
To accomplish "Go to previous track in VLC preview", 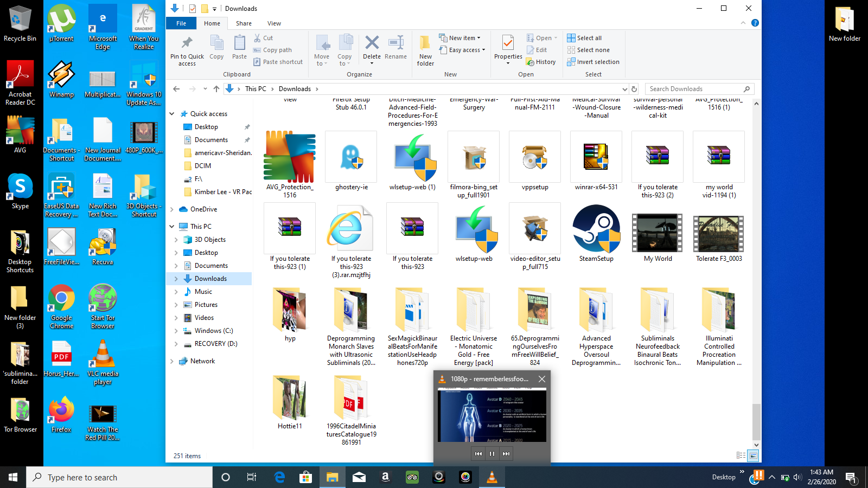I will pos(478,454).
